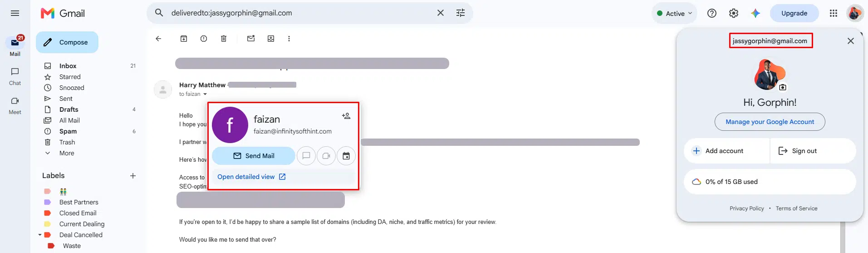This screenshot has height=253, width=868.
Task: Click the sender's avatar
Action: point(163,89)
